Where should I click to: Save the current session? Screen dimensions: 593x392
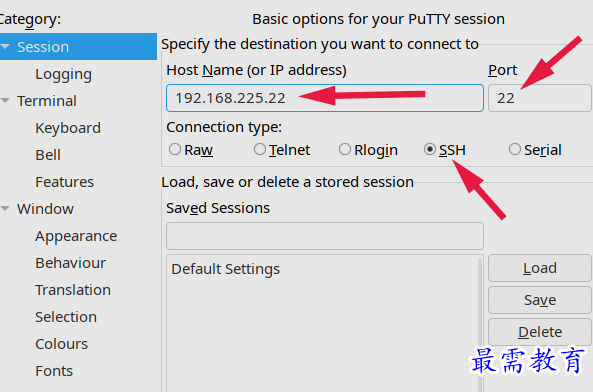pos(540,300)
